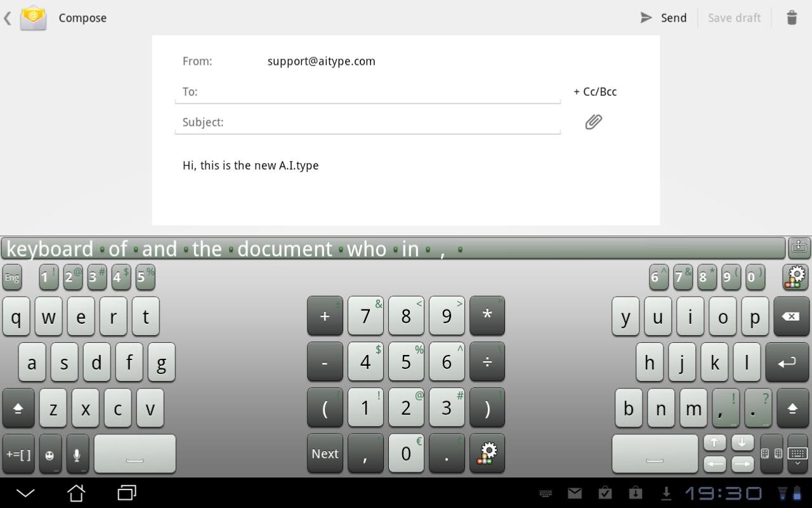The height and width of the screenshot is (508, 812).
Task: Tap the comma ! key beside m
Action: (x=726, y=408)
